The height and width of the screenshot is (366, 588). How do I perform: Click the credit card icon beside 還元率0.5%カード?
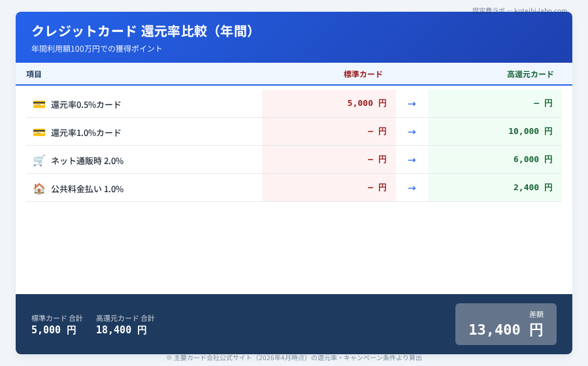(39, 105)
